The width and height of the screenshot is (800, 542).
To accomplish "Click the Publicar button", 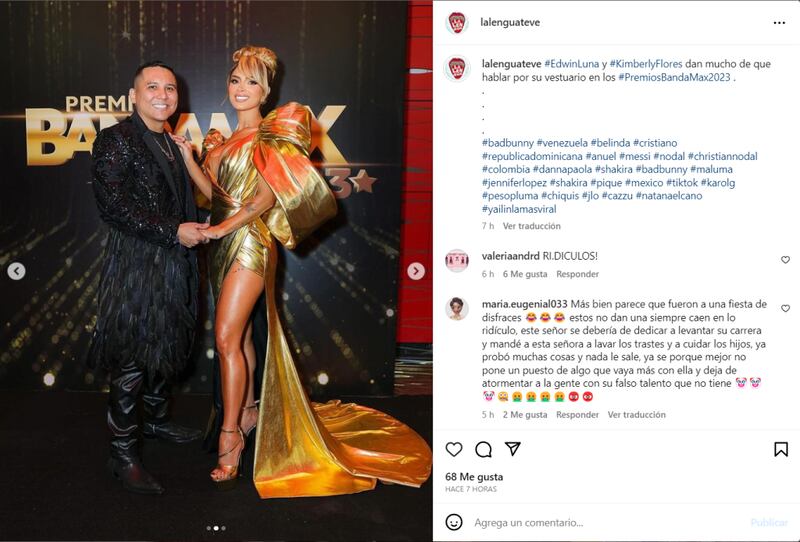I will coord(769,522).
